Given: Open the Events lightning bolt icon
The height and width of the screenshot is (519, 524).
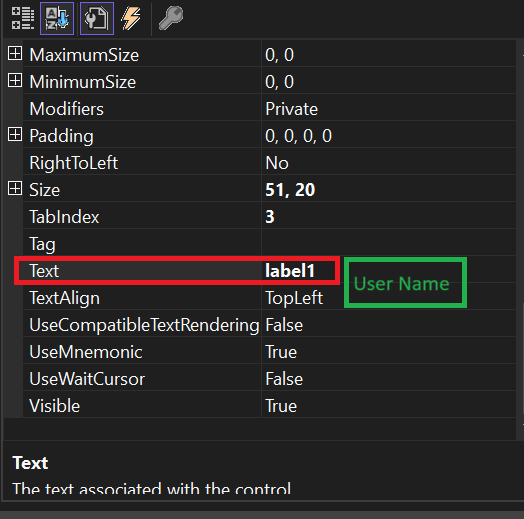Looking at the screenshot, I should click(131, 18).
